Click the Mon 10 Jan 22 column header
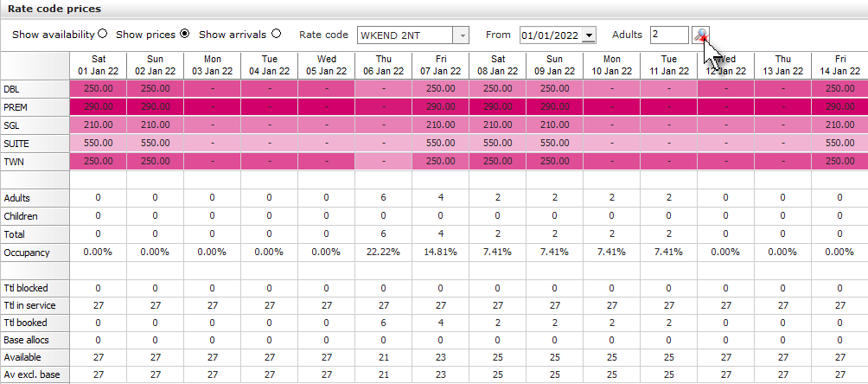The image size is (868, 384). 612,66
